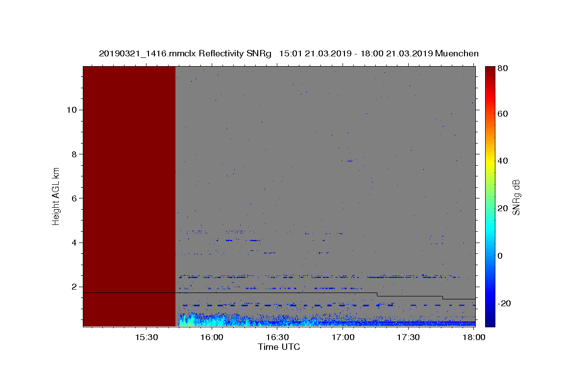This screenshot has width=588, height=392.
Task: Click the 16:30 time tick label
Action: click(277, 337)
